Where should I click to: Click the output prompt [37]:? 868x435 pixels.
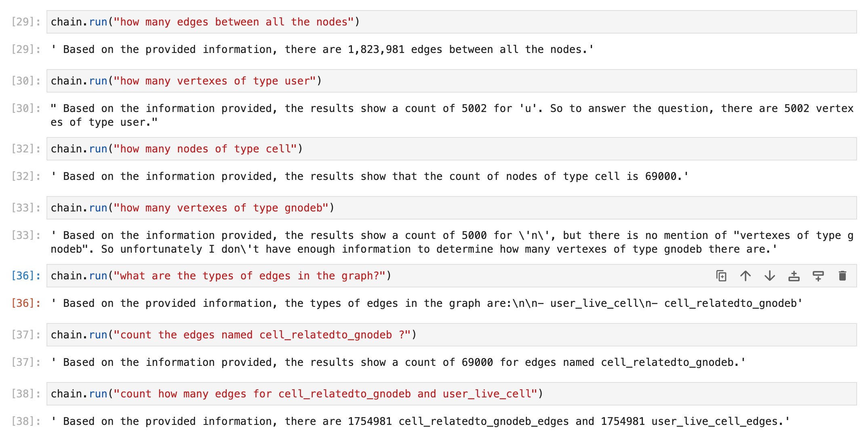(26, 362)
